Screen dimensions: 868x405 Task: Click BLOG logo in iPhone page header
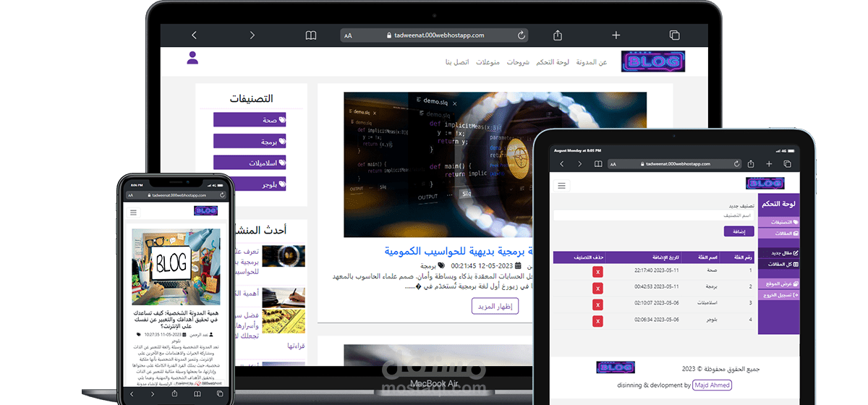tap(205, 210)
